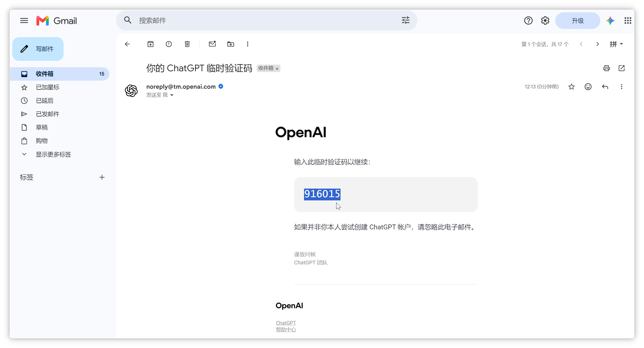Click the verification code 916015
Image resolution: width=644 pixels, height=348 pixels.
point(322,194)
